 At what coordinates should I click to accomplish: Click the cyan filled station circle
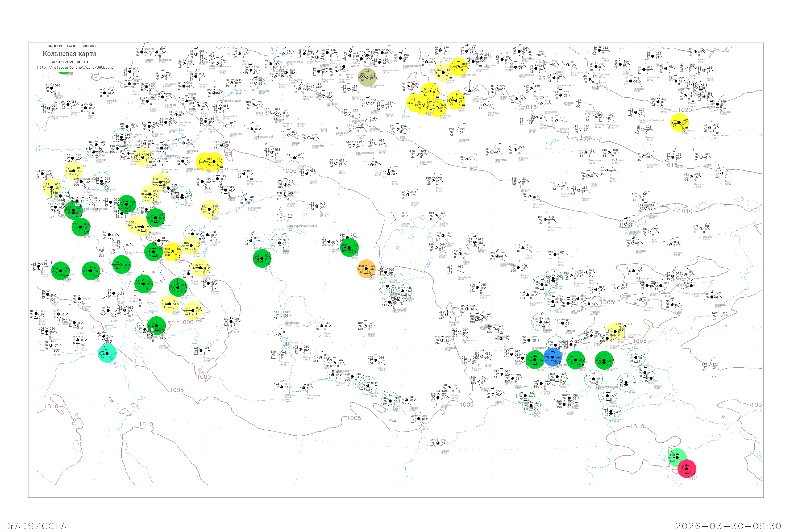(107, 354)
